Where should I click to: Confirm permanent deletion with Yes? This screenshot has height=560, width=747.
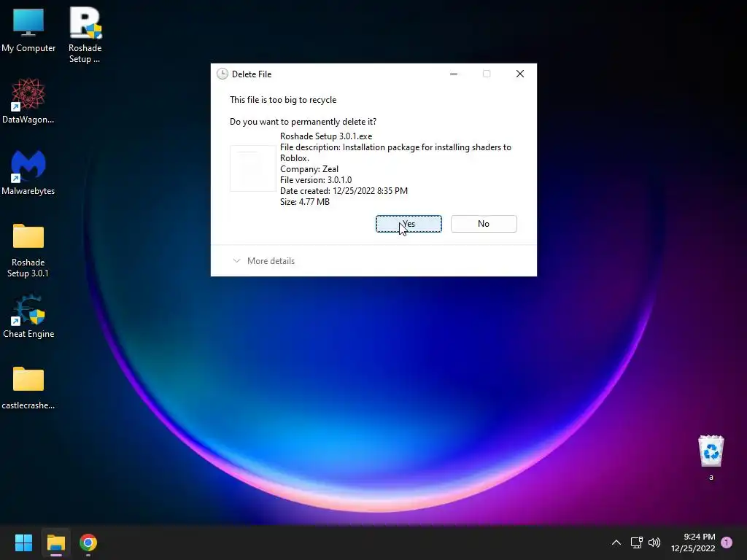pos(409,224)
